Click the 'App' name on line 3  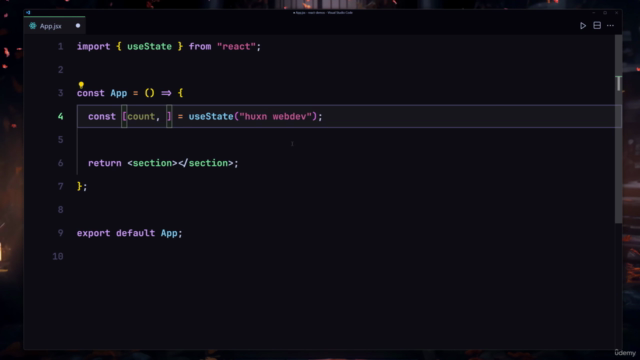[x=119, y=93]
